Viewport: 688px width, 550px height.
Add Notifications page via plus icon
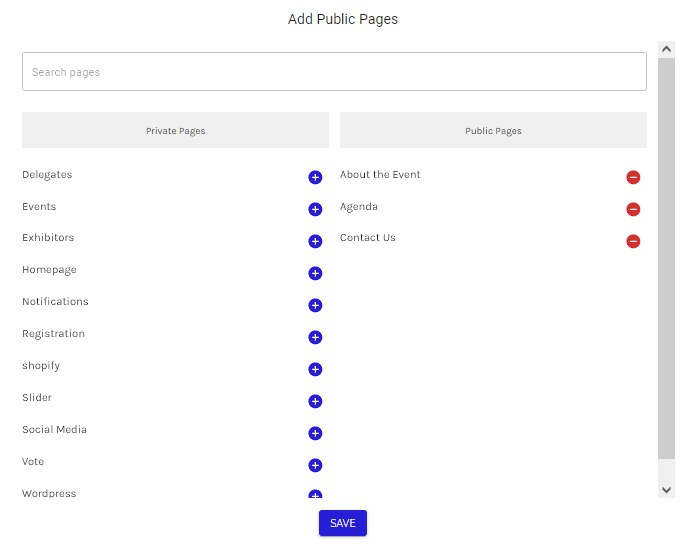coord(315,305)
